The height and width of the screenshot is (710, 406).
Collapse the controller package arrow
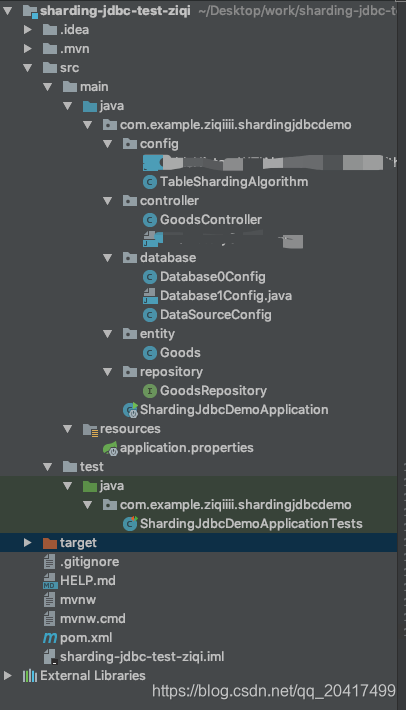point(107,201)
